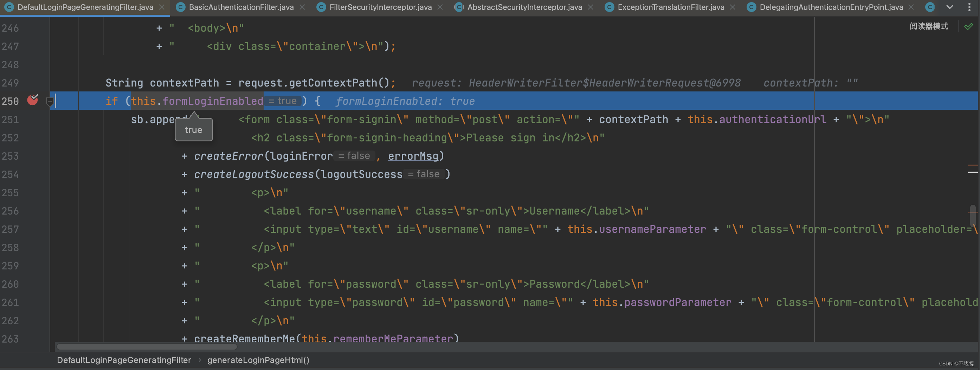Click passwordParameter field on line 261
980x370 pixels.
coord(678,302)
